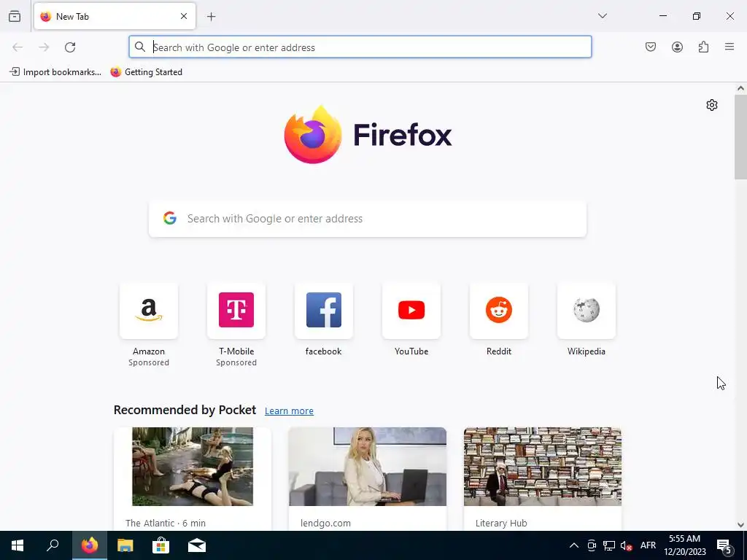Select the New Tab tab
Screen dimensions: 747x560
click(x=115, y=16)
